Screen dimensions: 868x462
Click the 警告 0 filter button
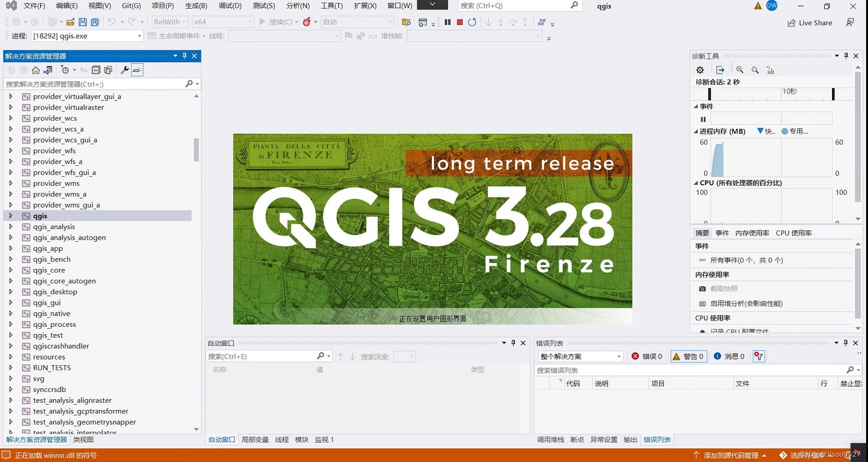point(689,356)
